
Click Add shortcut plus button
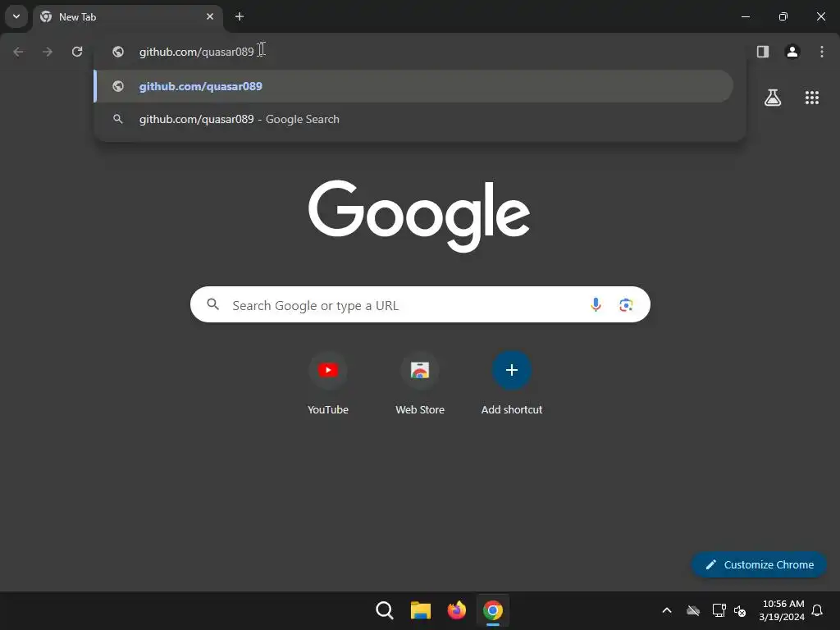[512, 370]
